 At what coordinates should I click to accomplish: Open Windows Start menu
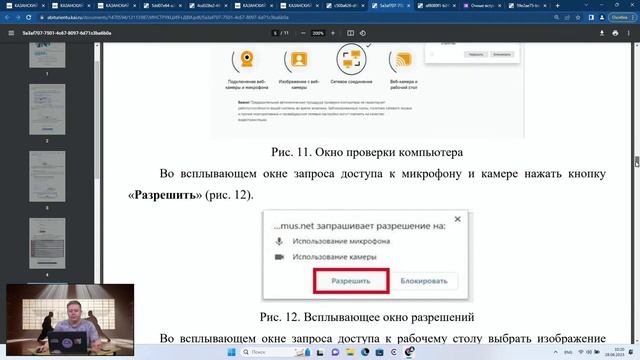231,352
